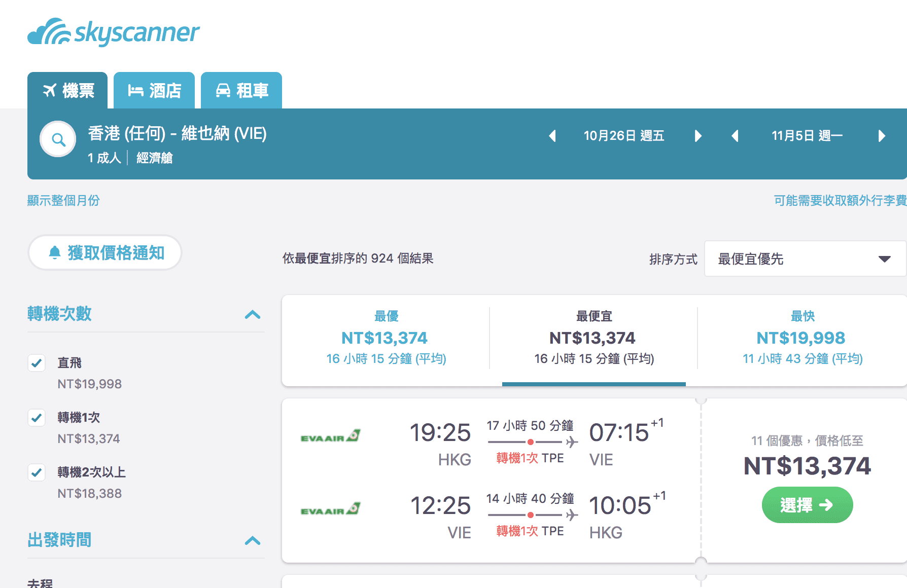Click 11 個優惠，價格低至 deals text
Screen dimensions: 907x588
point(807,441)
